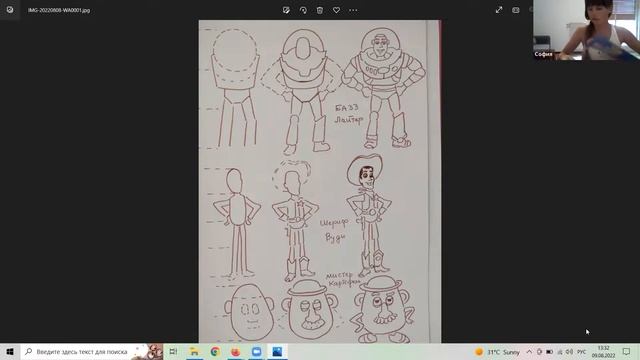Switch the РУС input language indicator
The width and height of the screenshot is (640, 360).
point(582,351)
